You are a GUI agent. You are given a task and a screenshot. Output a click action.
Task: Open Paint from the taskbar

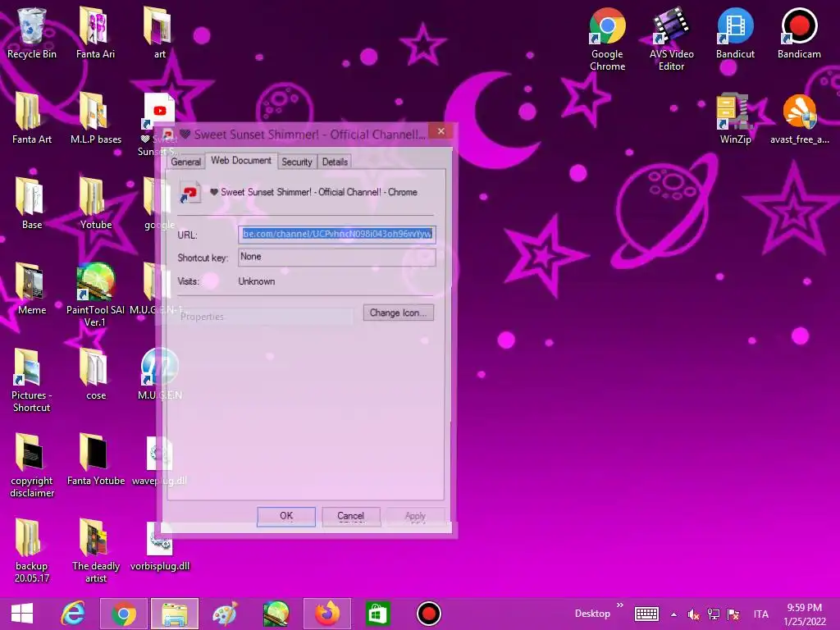[225, 614]
